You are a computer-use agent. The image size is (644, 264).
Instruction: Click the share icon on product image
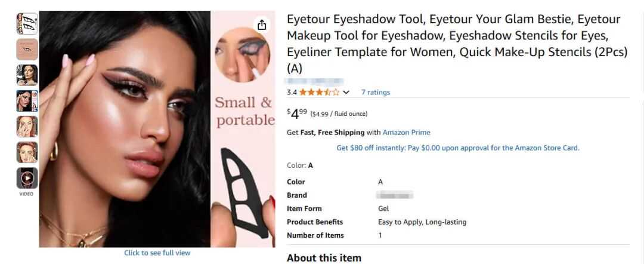[x=262, y=24]
